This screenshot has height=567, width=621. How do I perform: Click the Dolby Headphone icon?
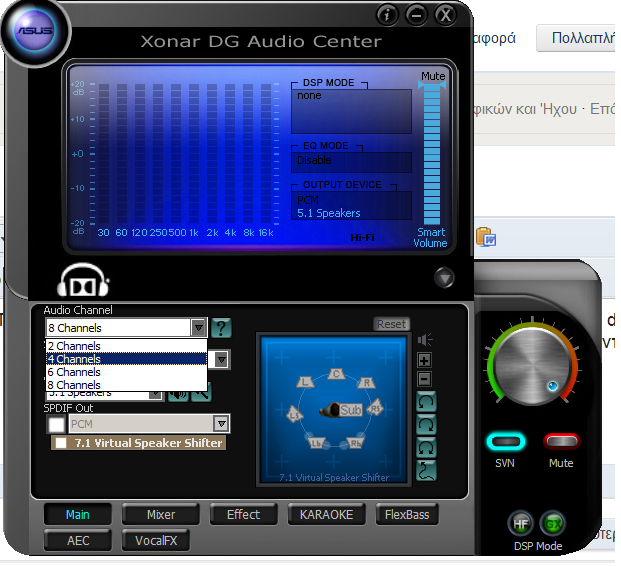(83, 280)
